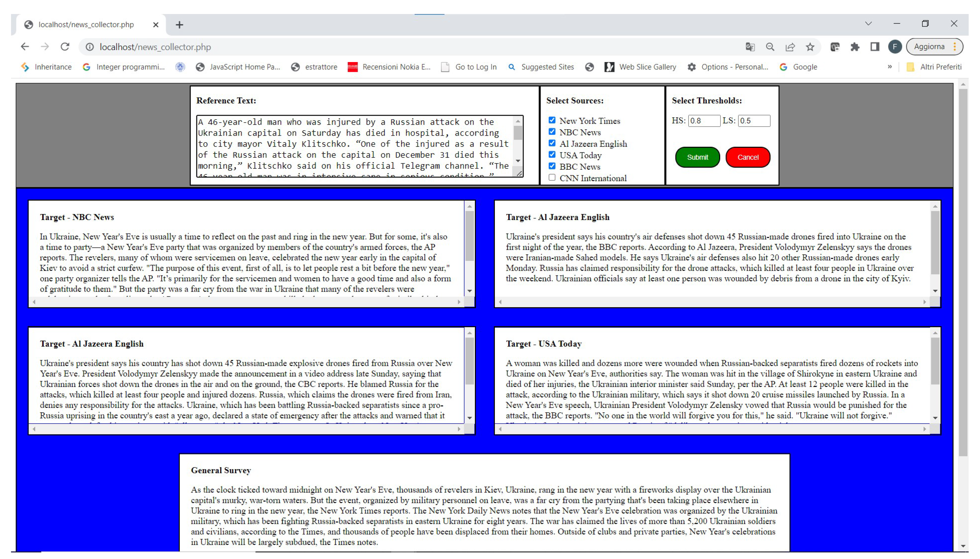Click the back navigation arrow
Image resolution: width=980 pixels, height=559 pixels.
pyautogui.click(x=25, y=47)
